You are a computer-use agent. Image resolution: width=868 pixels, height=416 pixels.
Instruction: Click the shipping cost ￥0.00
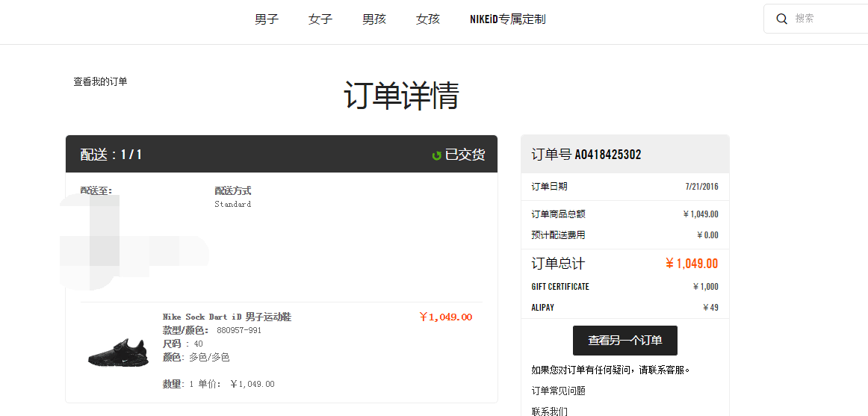(x=707, y=235)
